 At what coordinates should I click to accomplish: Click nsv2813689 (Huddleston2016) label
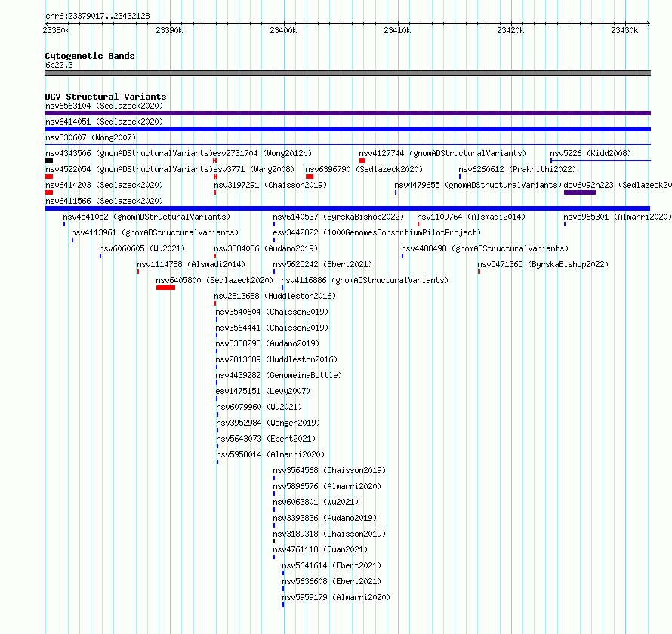click(276, 359)
